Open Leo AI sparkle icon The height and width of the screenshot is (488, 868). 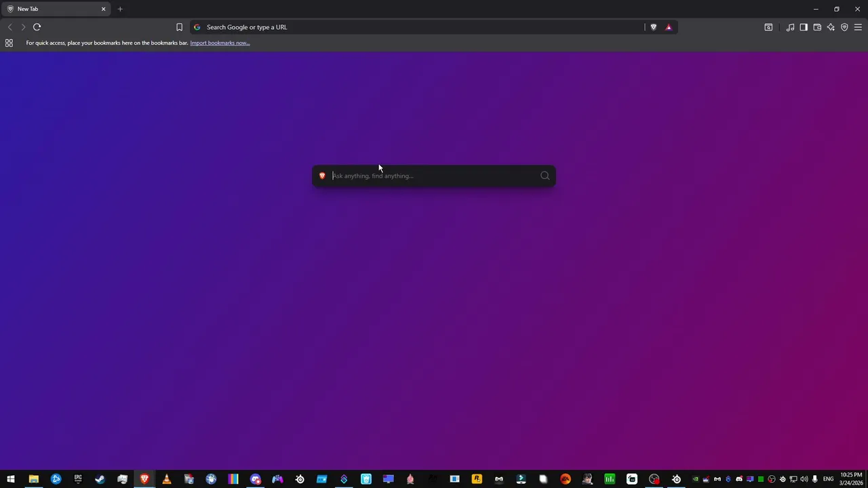click(x=831, y=27)
